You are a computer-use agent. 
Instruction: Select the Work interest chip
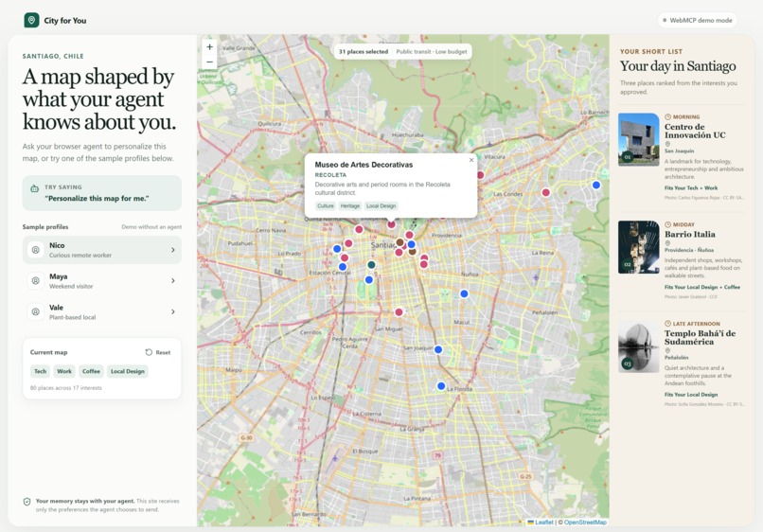coord(64,371)
